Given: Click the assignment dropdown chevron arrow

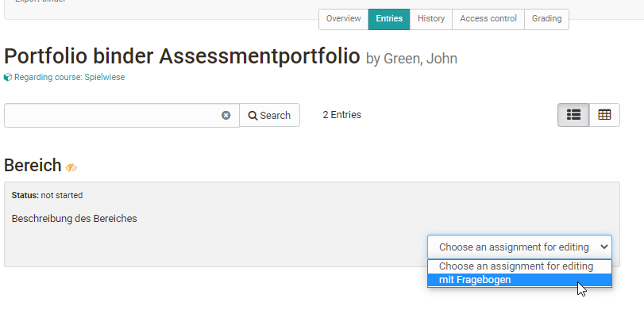Looking at the screenshot, I should pyautogui.click(x=604, y=247).
